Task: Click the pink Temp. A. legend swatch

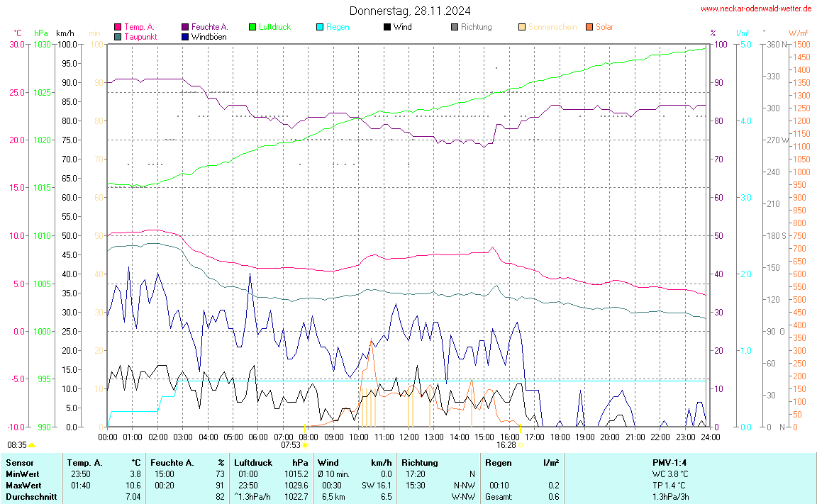Action: [x=118, y=27]
